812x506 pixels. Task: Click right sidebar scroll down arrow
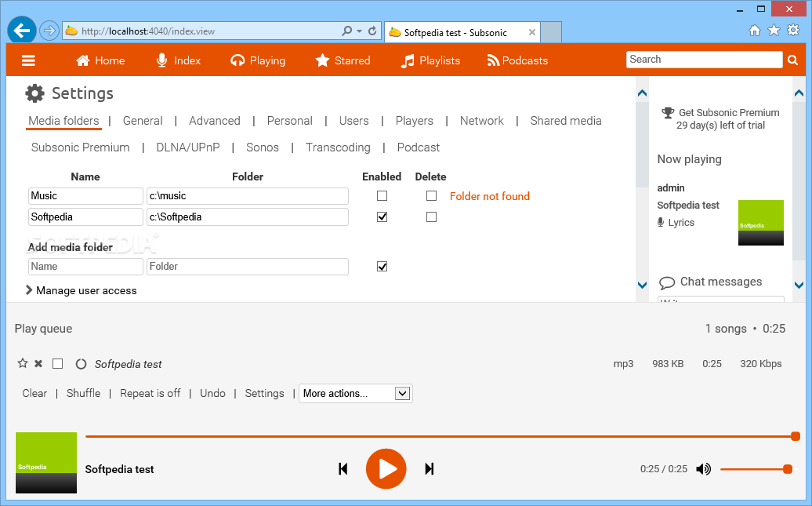799,285
